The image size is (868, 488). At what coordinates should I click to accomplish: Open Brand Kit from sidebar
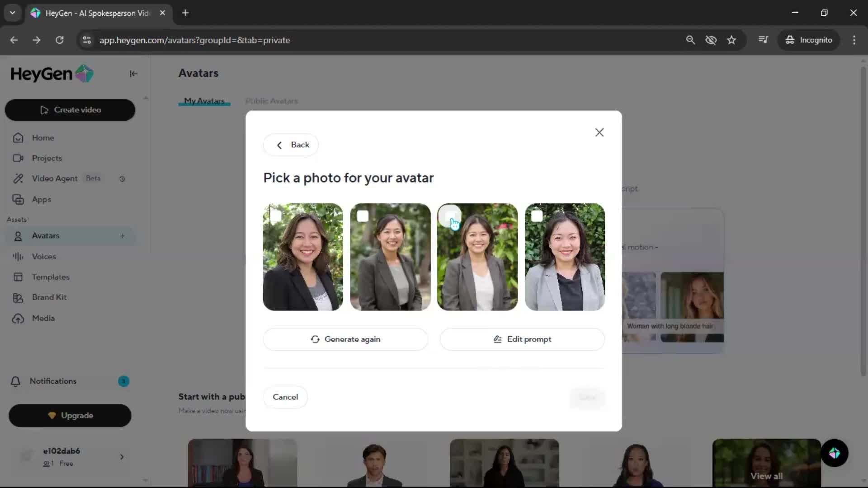pyautogui.click(x=49, y=297)
